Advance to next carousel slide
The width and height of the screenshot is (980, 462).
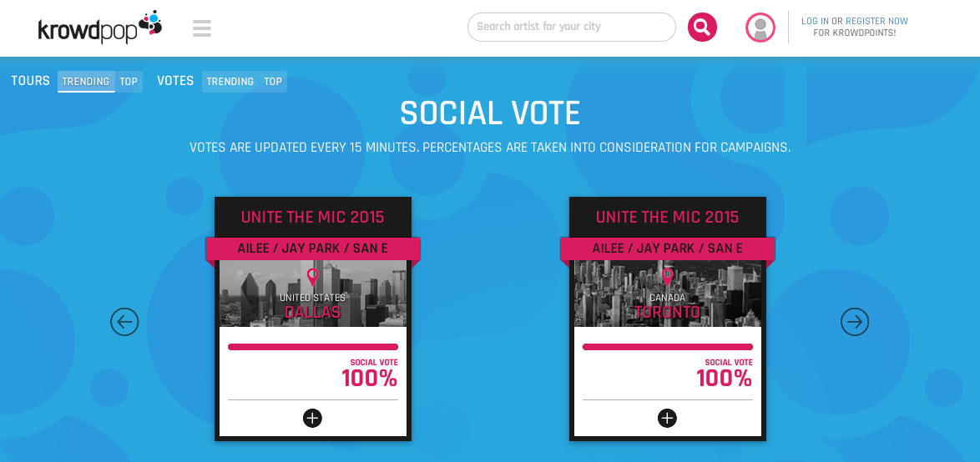click(855, 322)
